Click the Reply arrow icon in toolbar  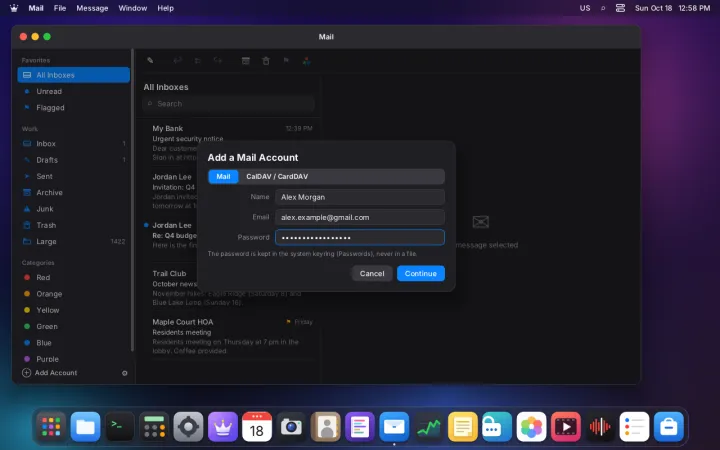177,61
